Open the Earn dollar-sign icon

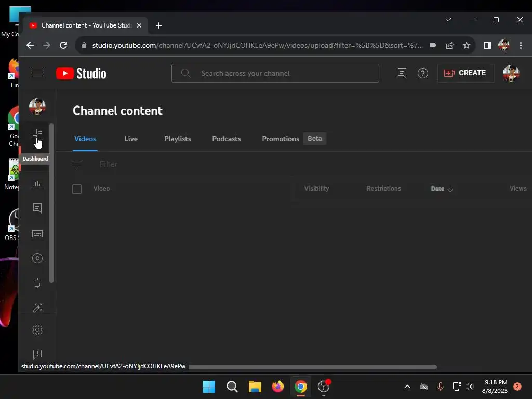pyautogui.click(x=37, y=283)
